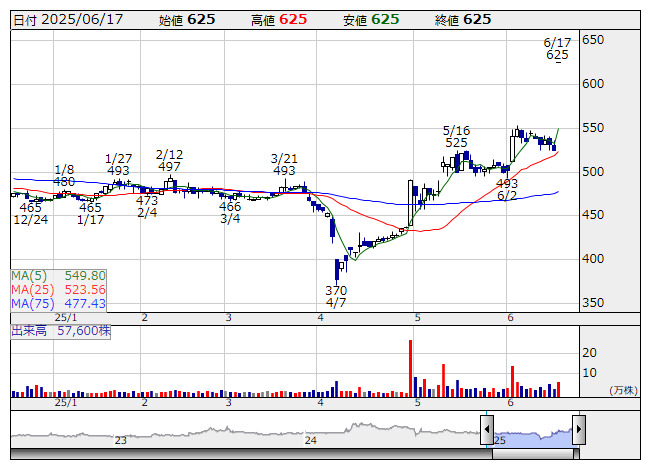Screen dimensions: 653x470
Task: Click the 2/12 497 high annotation
Action: [170, 161]
